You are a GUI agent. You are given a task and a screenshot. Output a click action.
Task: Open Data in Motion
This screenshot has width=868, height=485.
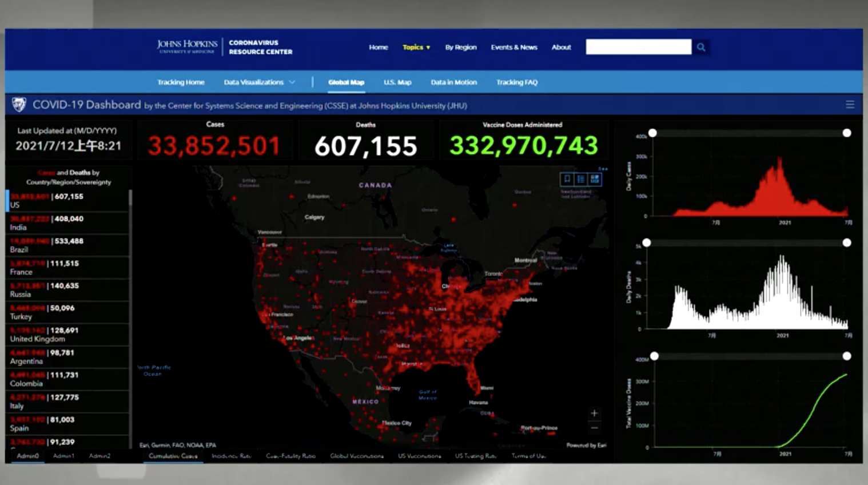click(454, 82)
